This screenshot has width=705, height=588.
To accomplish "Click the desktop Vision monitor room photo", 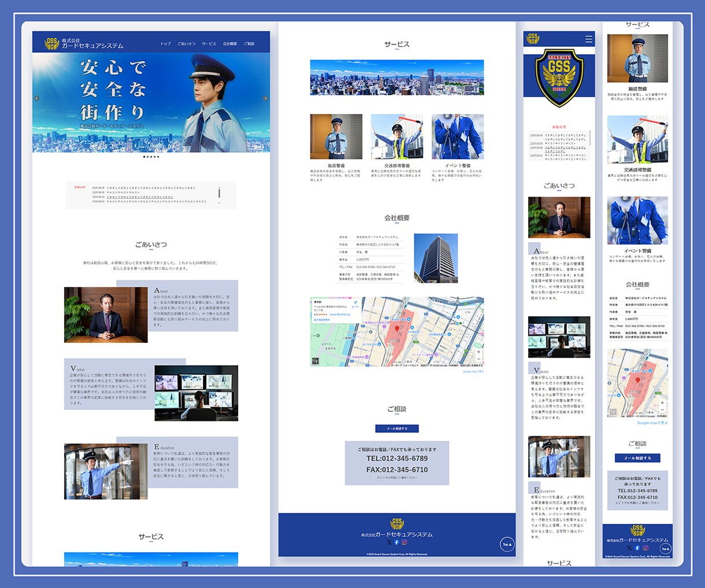I will 196,393.
